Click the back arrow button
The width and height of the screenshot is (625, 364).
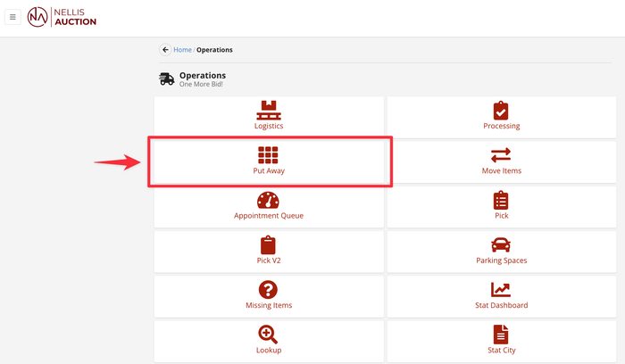165,50
